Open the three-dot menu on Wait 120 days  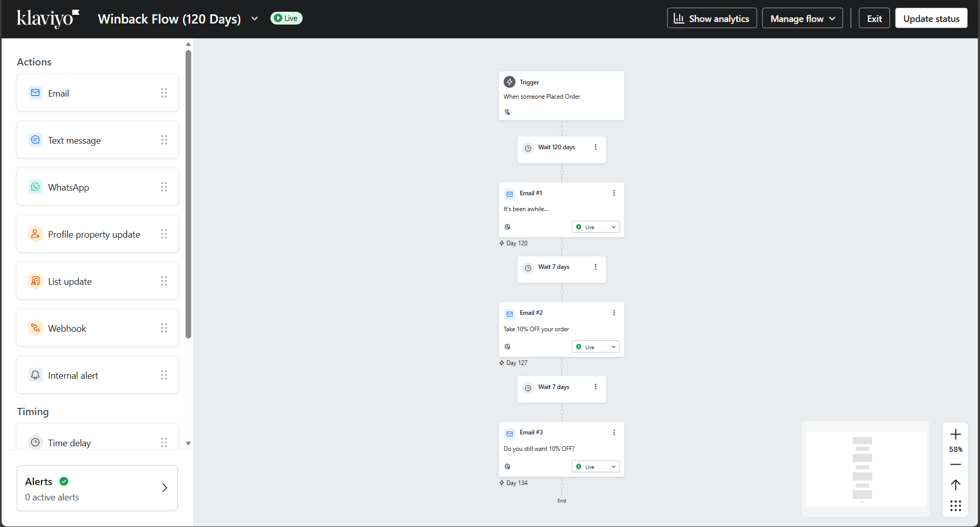596,147
